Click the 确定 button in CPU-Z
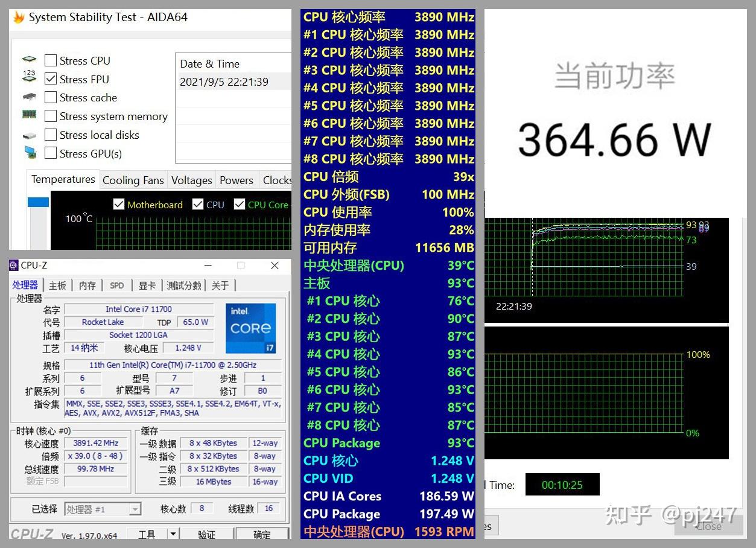The image size is (756, 548). pyautogui.click(x=261, y=535)
